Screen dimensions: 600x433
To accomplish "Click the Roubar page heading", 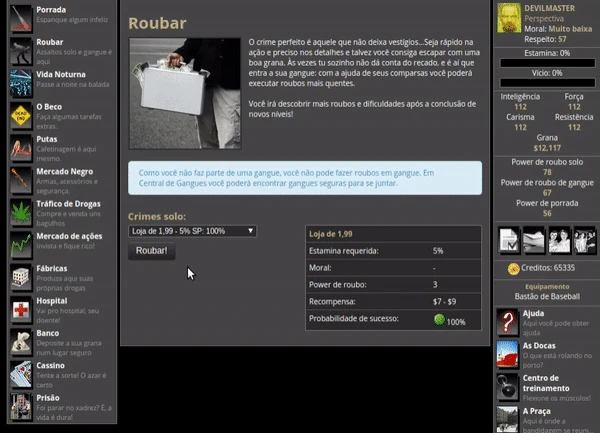I will (157, 23).
